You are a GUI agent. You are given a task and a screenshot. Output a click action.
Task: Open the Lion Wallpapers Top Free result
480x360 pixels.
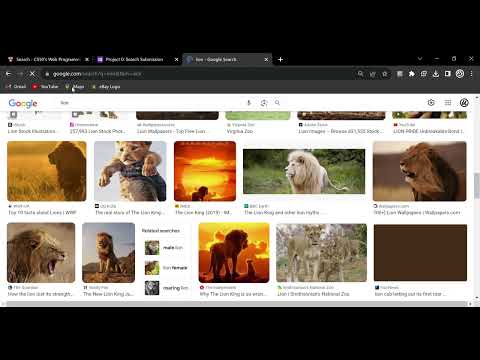172,131
